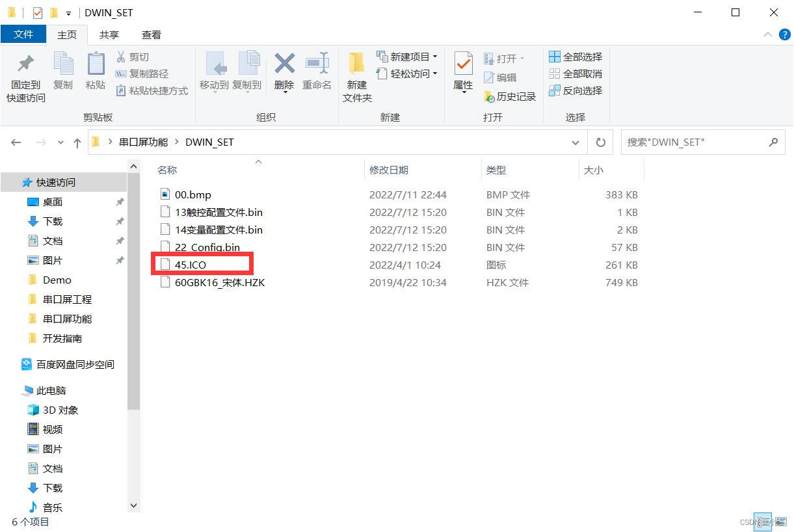
Task: Create a new folder with 新建文件夹 icon
Action: pos(357,64)
